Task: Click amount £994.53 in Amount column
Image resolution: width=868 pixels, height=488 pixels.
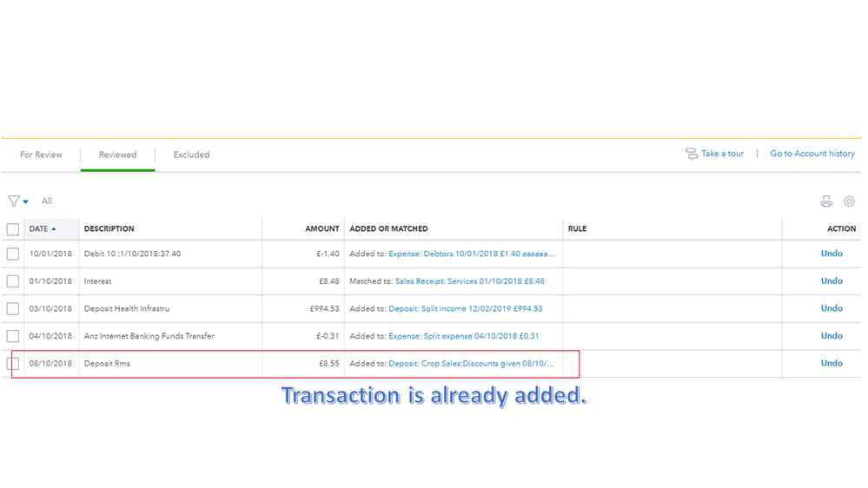Action: (x=324, y=308)
